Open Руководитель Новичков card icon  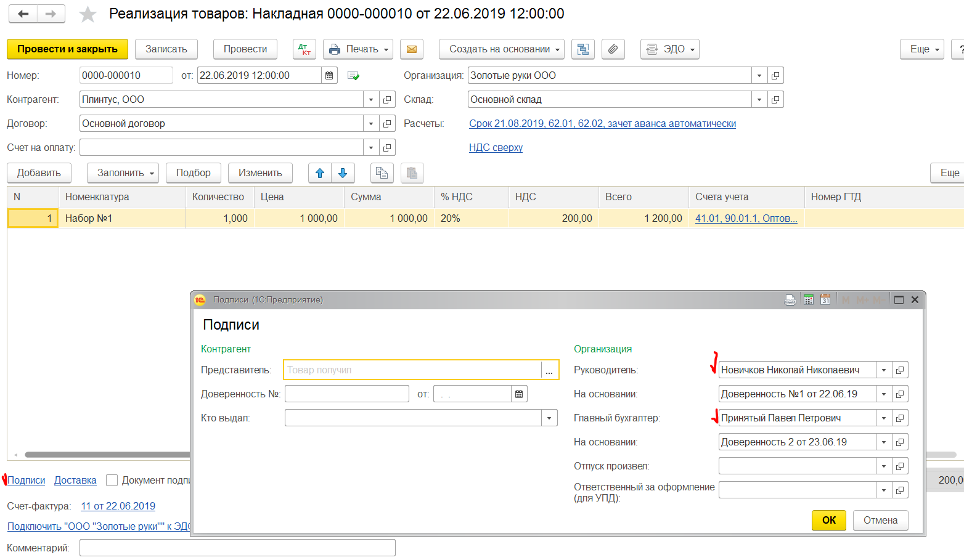(x=900, y=370)
